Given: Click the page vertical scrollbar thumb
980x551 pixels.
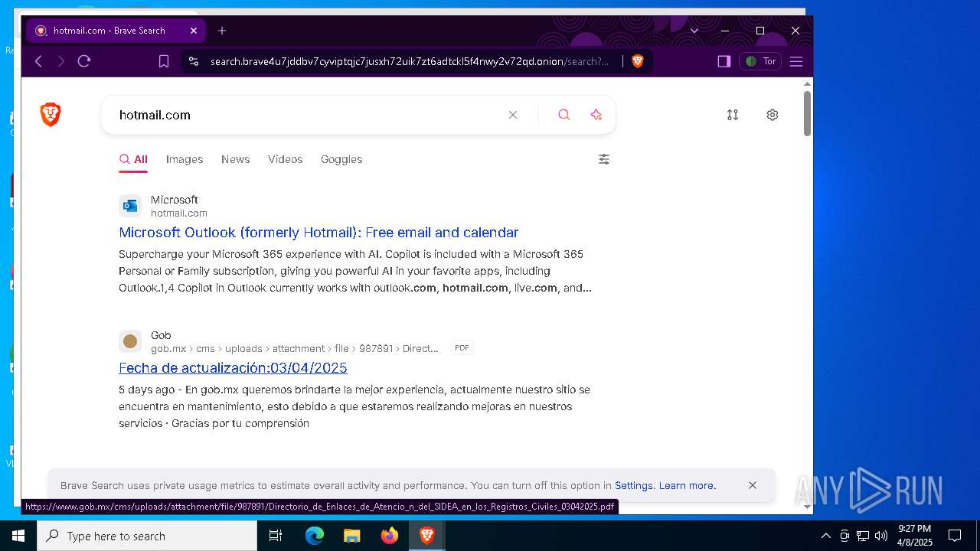Looking at the screenshot, I should click(807, 113).
